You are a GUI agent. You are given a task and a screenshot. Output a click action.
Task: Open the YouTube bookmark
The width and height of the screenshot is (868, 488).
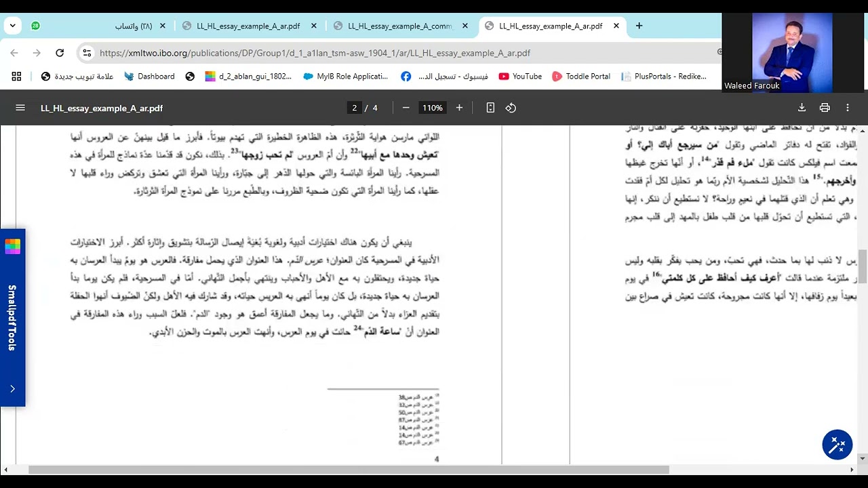point(520,77)
